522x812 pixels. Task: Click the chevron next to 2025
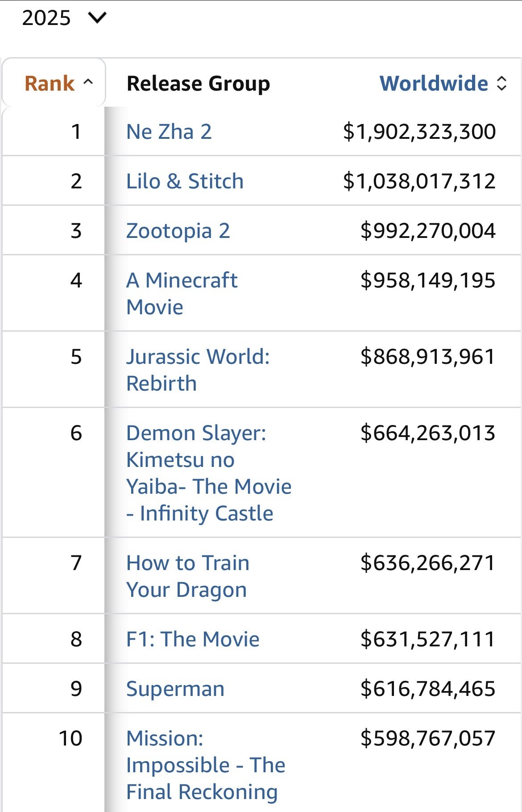97,18
